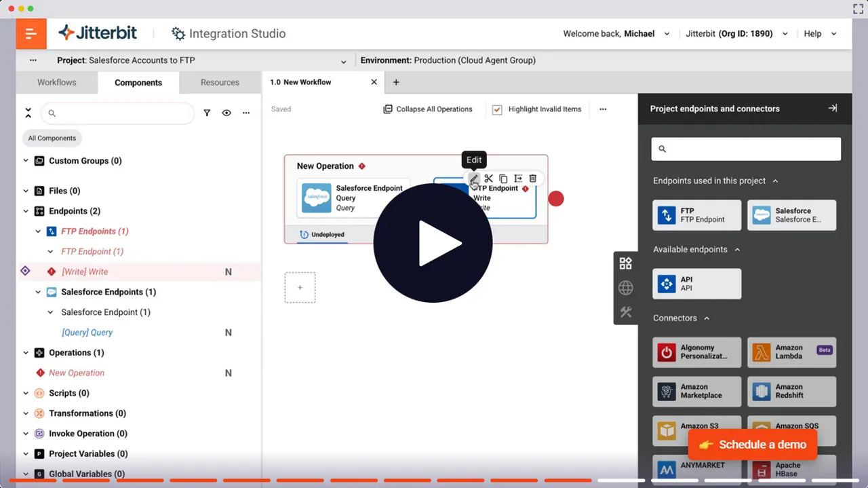The image size is (868, 488).
Task: Toggle Highlight Invalid Items checkbox
Action: click(x=497, y=109)
